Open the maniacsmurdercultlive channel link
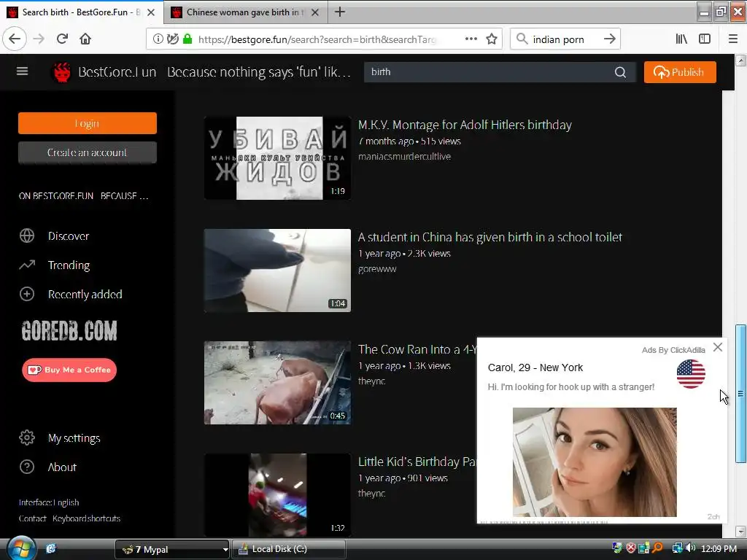 [x=404, y=156]
